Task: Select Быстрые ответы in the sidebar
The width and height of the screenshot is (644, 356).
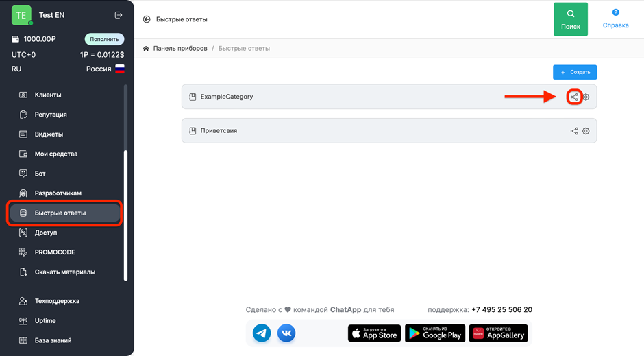Action: [x=60, y=213]
